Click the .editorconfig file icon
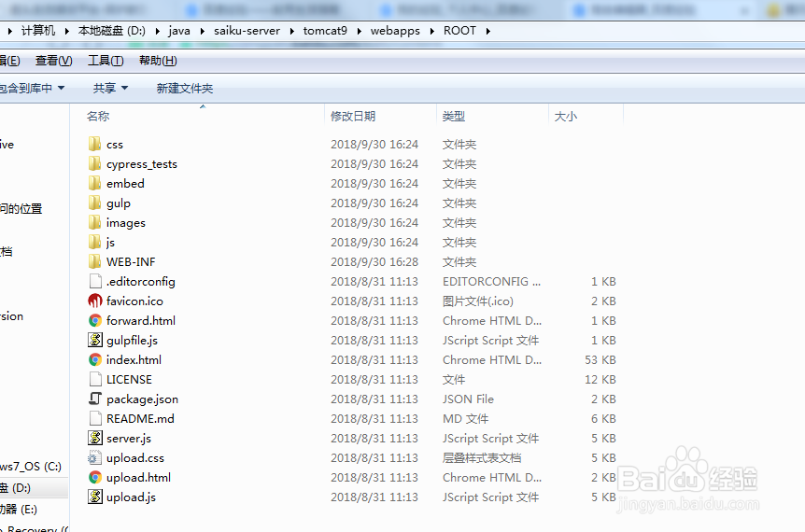The height and width of the screenshot is (532, 805). tap(95, 281)
